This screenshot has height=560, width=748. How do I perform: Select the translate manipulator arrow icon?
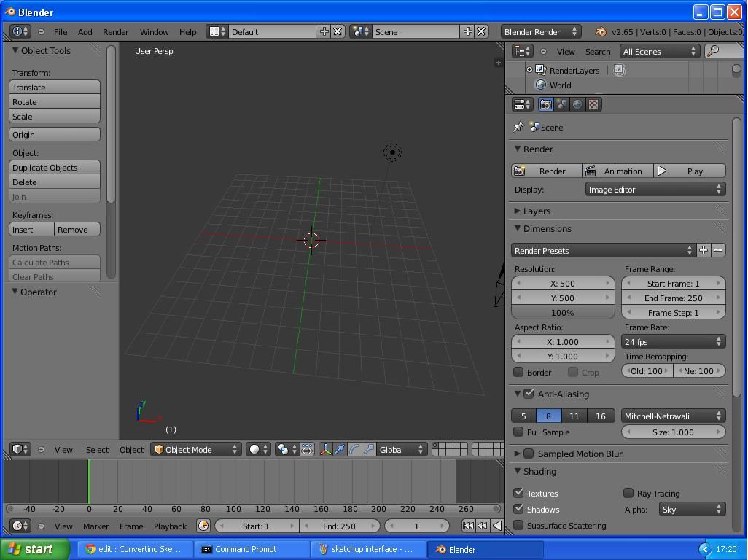point(340,449)
